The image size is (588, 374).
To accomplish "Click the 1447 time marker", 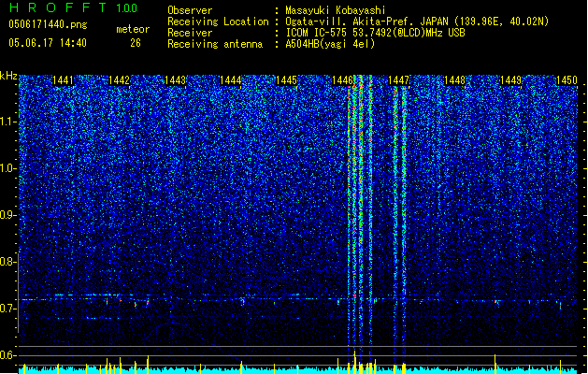I will point(398,80).
